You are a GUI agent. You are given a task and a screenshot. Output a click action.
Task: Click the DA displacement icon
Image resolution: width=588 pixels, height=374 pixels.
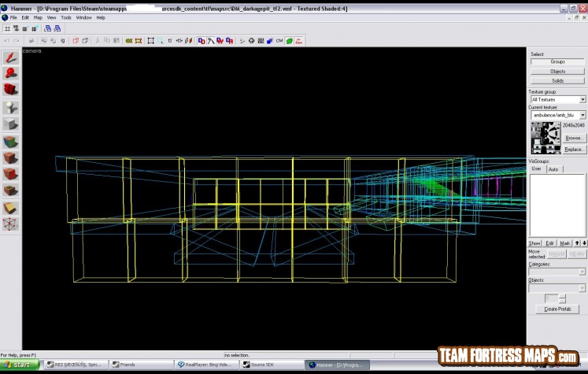click(x=230, y=41)
